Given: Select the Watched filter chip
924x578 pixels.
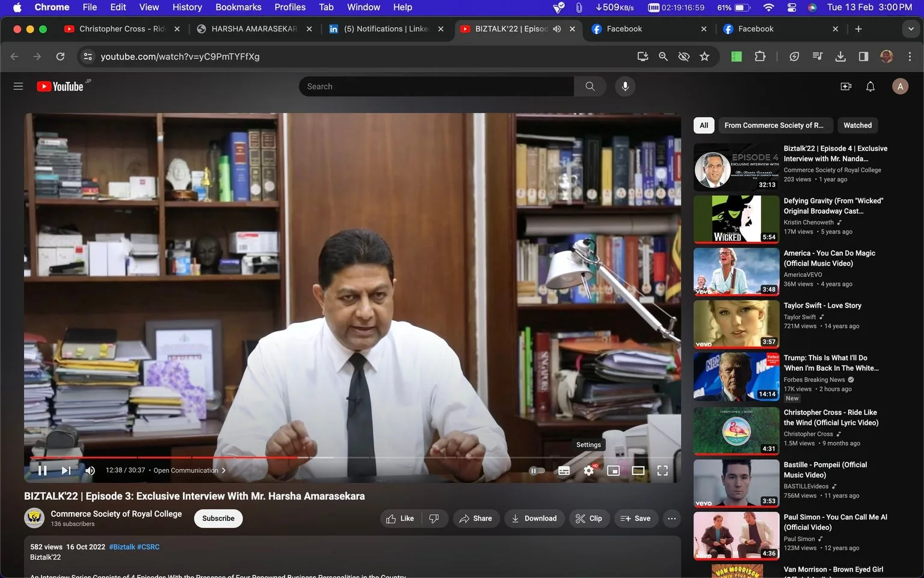Looking at the screenshot, I should pos(857,125).
